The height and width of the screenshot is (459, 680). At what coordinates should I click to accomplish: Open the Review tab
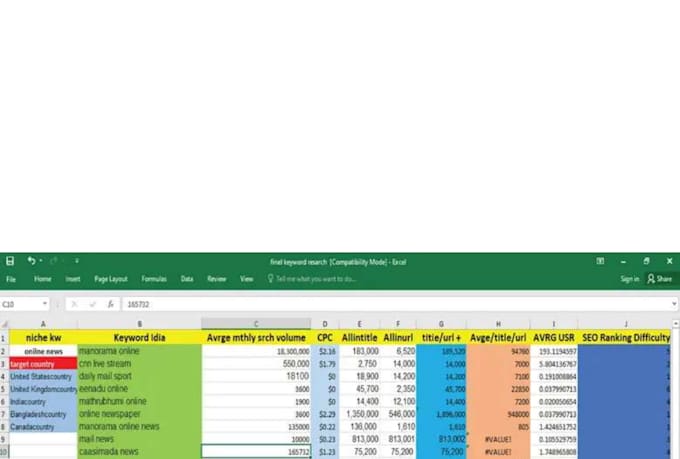216,279
